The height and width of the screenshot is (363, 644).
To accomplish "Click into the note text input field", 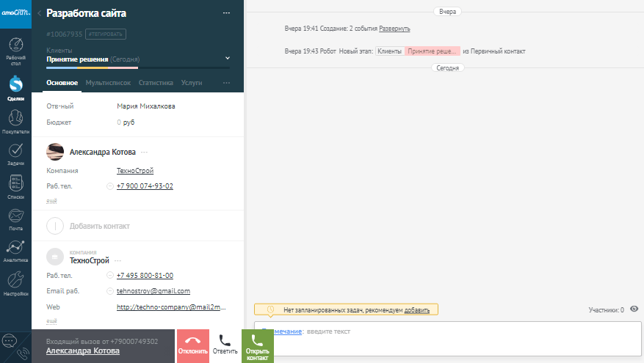I will [448, 339].
